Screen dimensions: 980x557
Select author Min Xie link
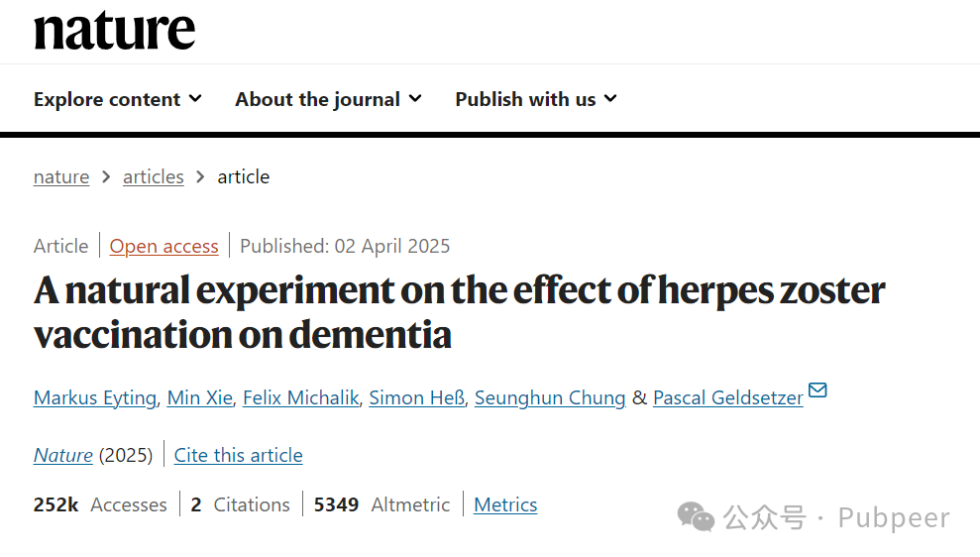click(199, 397)
